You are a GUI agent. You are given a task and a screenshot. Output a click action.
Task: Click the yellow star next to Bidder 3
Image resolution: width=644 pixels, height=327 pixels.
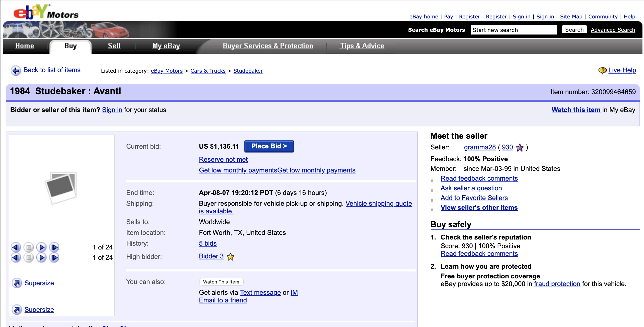pyautogui.click(x=231, y=256)
